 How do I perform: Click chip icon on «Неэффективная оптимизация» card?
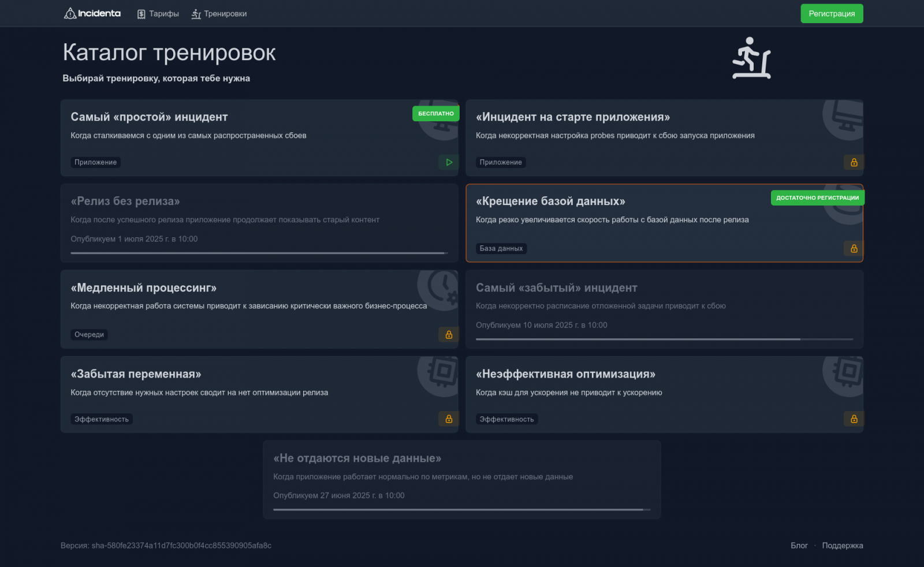(843, 376)
